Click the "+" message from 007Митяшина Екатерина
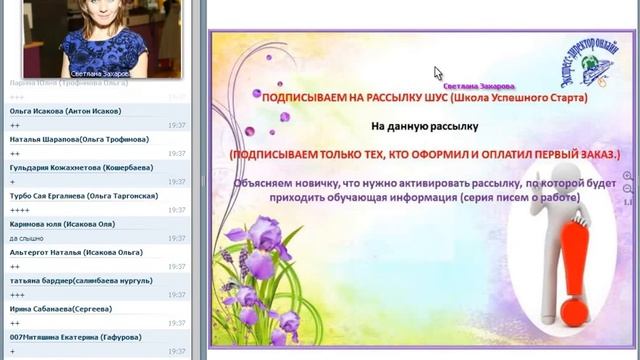This screenshot has height=360, width=640. click(12, 351)
